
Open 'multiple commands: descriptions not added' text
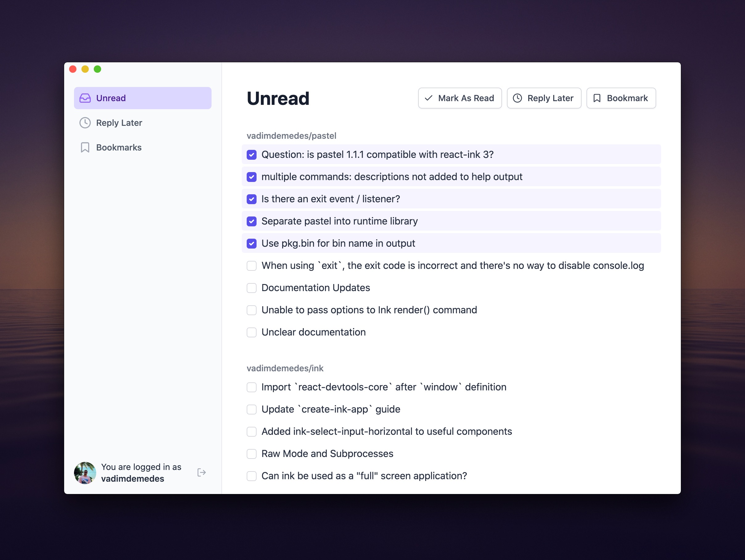[x=392, y=177]
